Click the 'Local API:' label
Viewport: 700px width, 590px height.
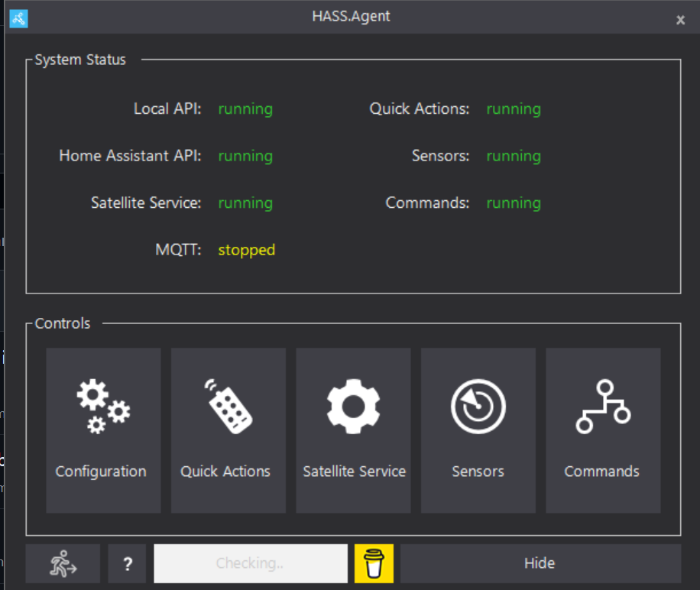[x=167, y=109]
